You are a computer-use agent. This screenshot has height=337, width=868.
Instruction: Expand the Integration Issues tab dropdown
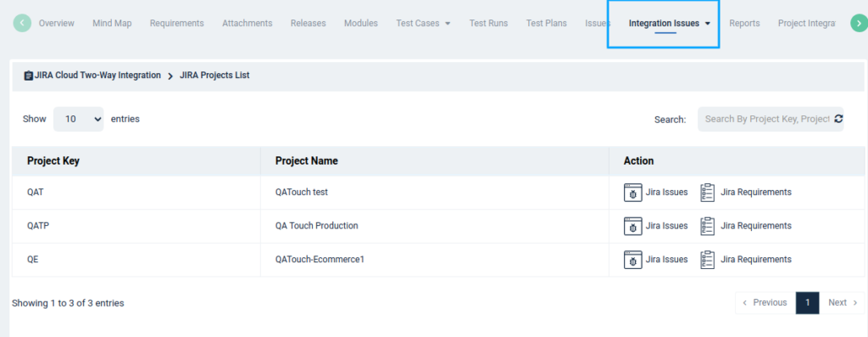click(708, 24)
